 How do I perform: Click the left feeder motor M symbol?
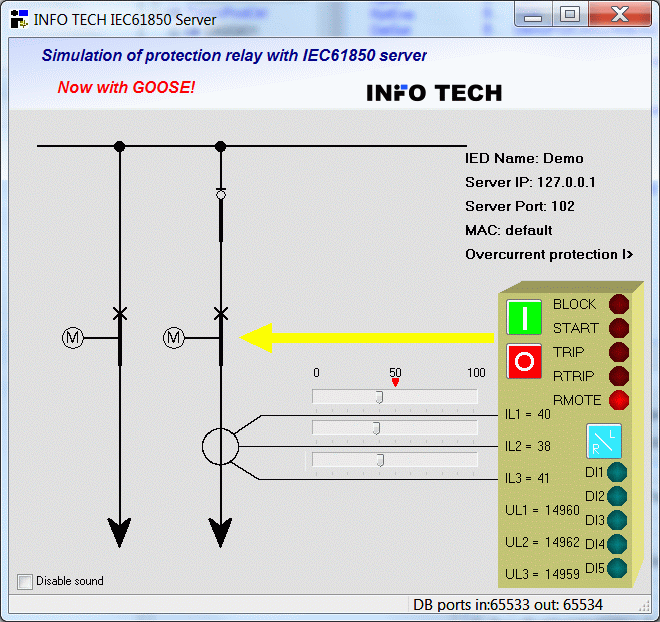click(x=72, y=338)
